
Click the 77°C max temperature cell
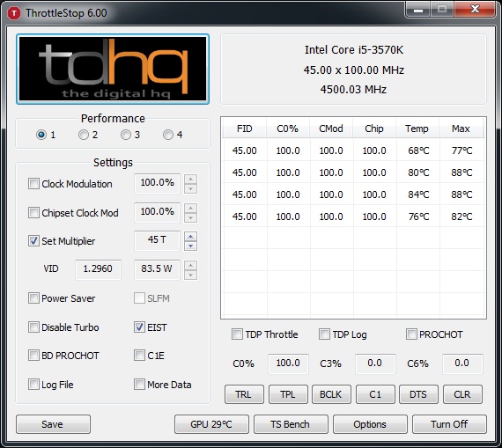[461, 151]
